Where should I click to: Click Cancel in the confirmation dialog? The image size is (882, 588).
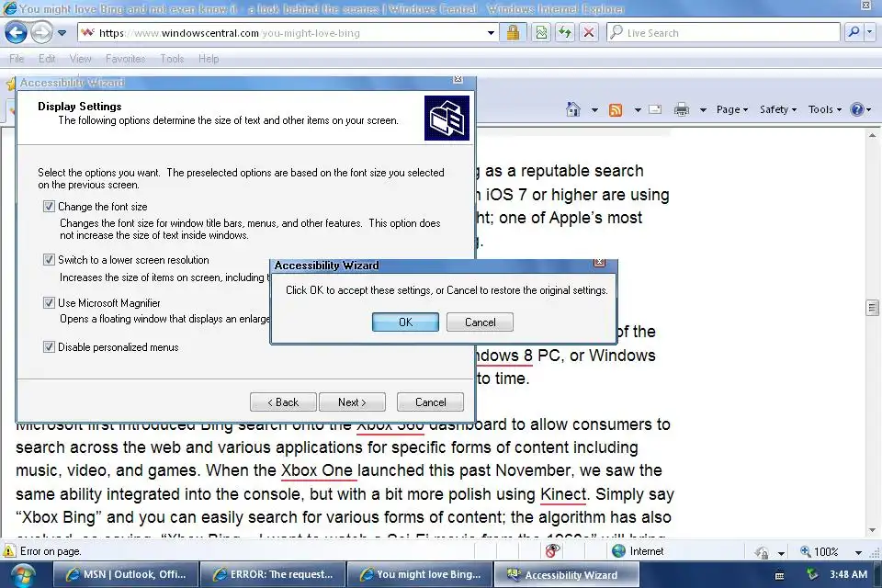480,322
